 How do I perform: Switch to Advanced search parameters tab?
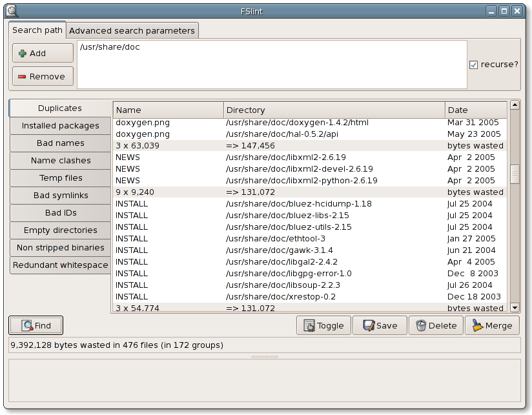coord(132,30)
